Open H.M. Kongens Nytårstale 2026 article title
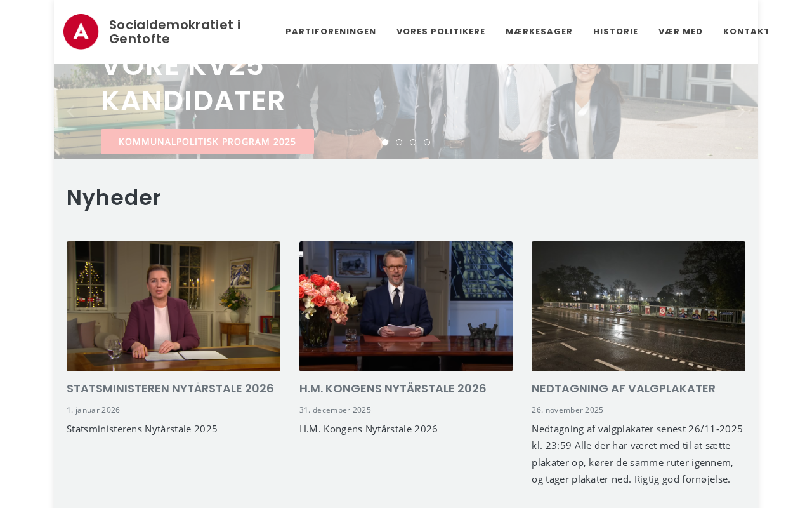 (393, 389)
